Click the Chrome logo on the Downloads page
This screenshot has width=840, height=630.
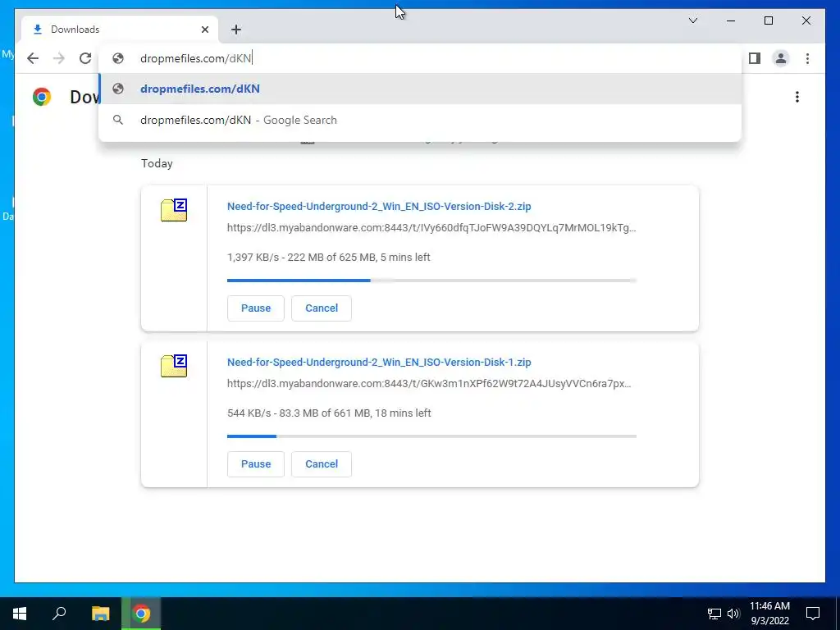[42, 97]
